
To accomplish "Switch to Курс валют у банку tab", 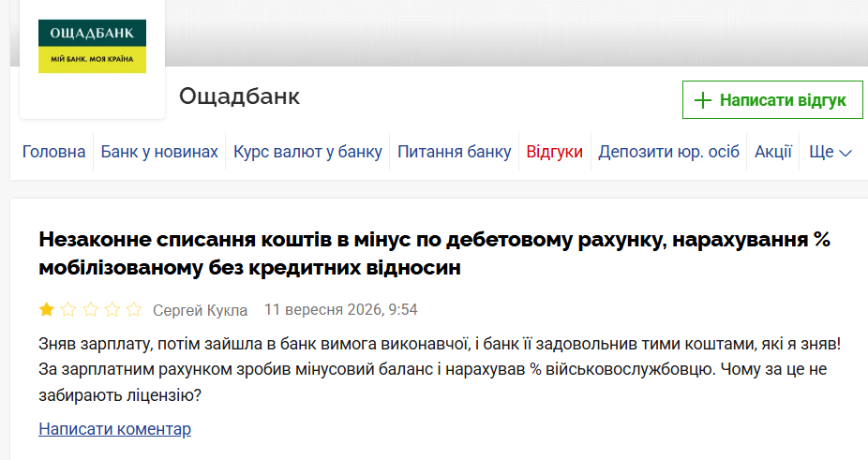I will pyautogui.click(x=307, y=152).
